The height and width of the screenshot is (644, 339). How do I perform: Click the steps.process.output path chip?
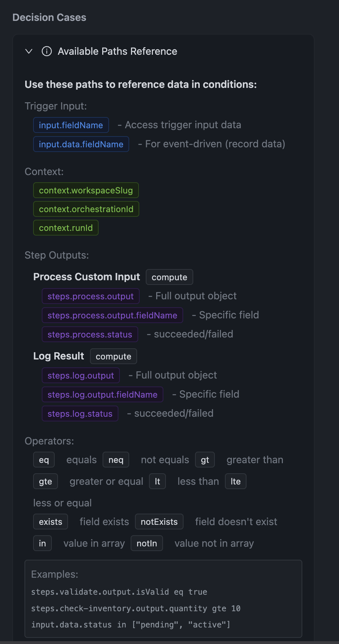(x=90, y=296)
